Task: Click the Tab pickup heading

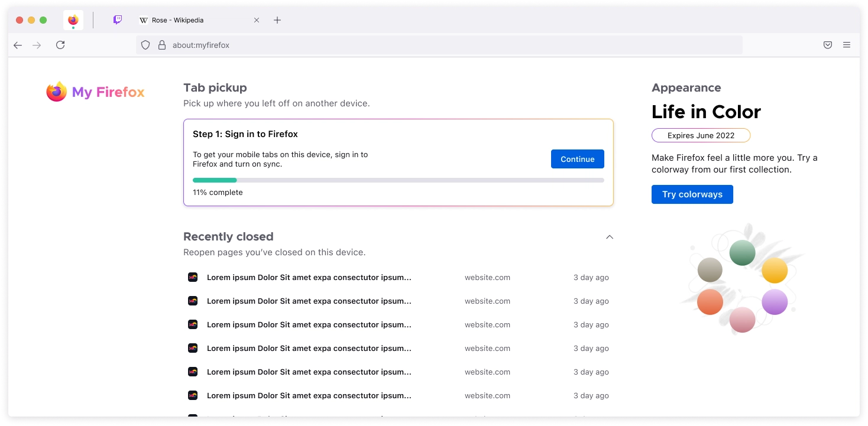Action: (215, 88)
